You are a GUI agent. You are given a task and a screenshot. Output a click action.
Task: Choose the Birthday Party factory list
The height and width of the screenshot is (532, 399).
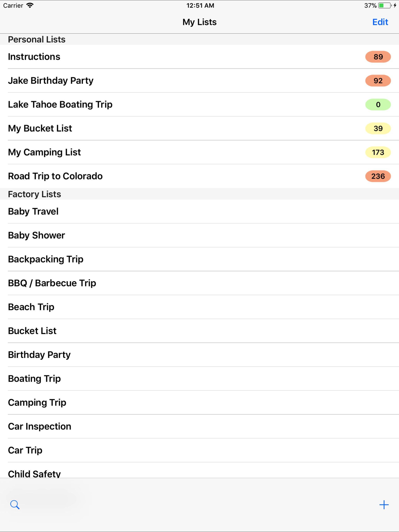click(x=39, y=355)
